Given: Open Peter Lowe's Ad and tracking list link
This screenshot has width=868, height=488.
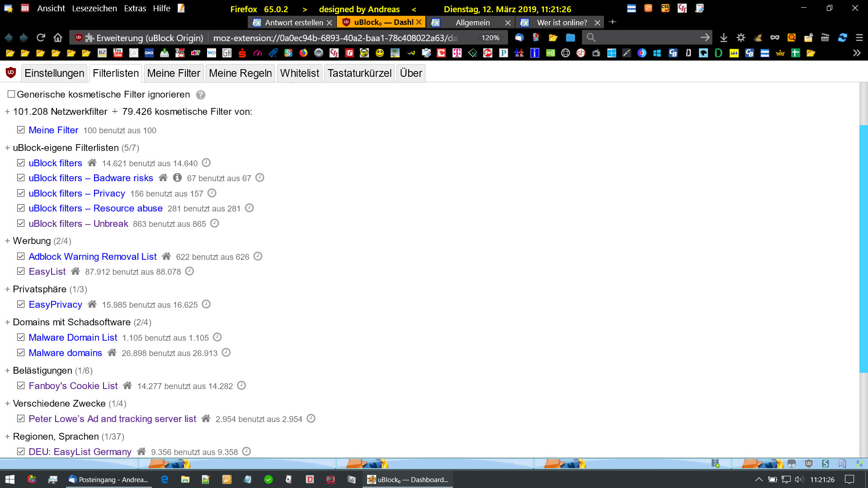Looking at the screenshot, I should tap(112, 419).
